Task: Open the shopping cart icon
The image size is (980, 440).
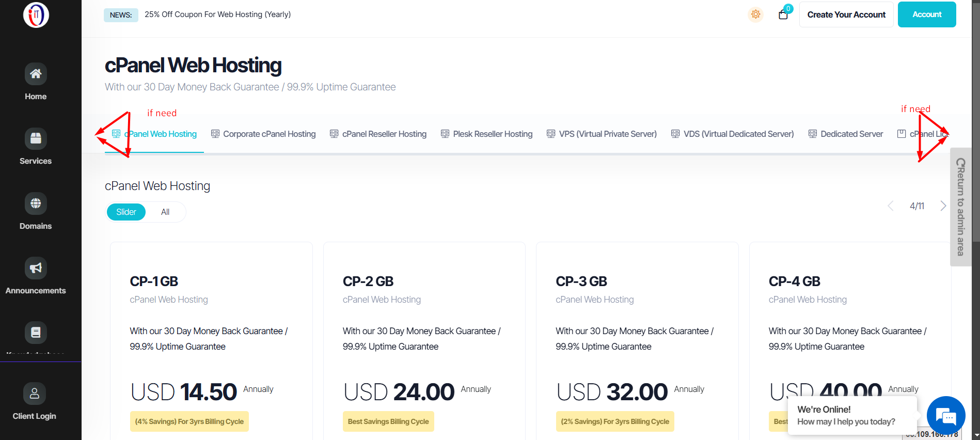Action: pos(783,14)
